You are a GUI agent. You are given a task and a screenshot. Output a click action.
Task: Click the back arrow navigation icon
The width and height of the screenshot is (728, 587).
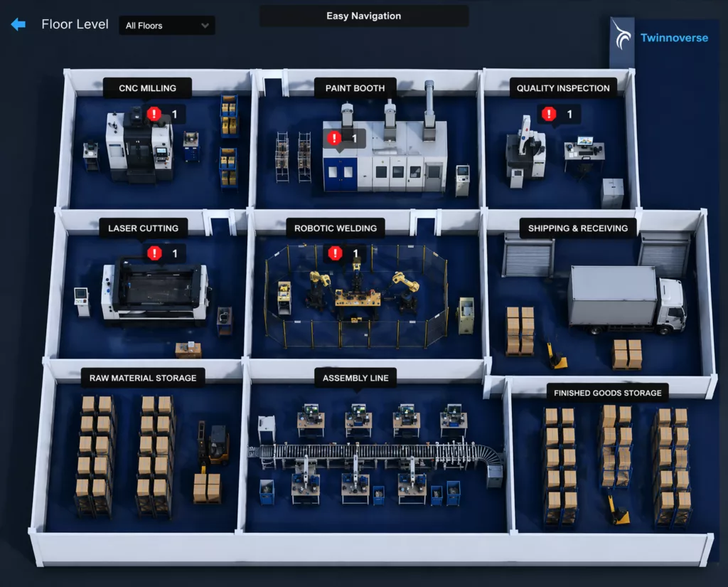(x=17, y=25)
